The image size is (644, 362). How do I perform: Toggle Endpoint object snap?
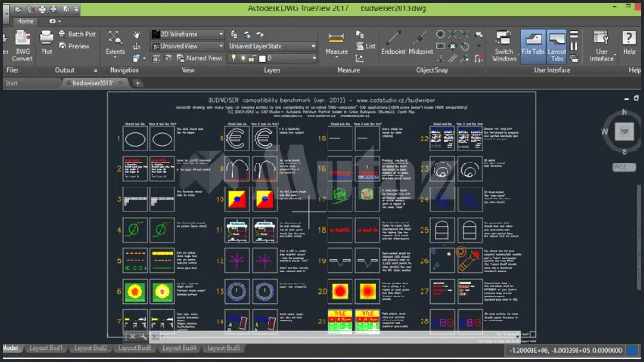[393, 42]
